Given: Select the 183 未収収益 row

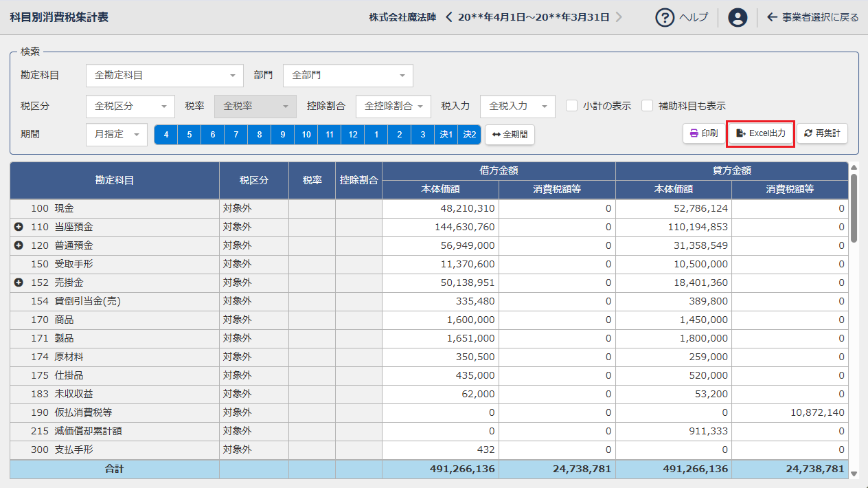Looking at the screenshot, I should (429, 394).
